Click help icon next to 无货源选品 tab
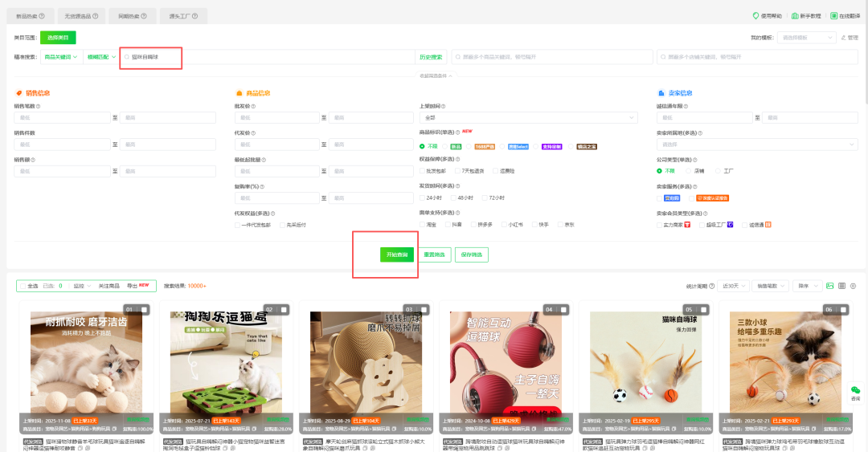The image size is (868, 452). (x=95, y=16)
